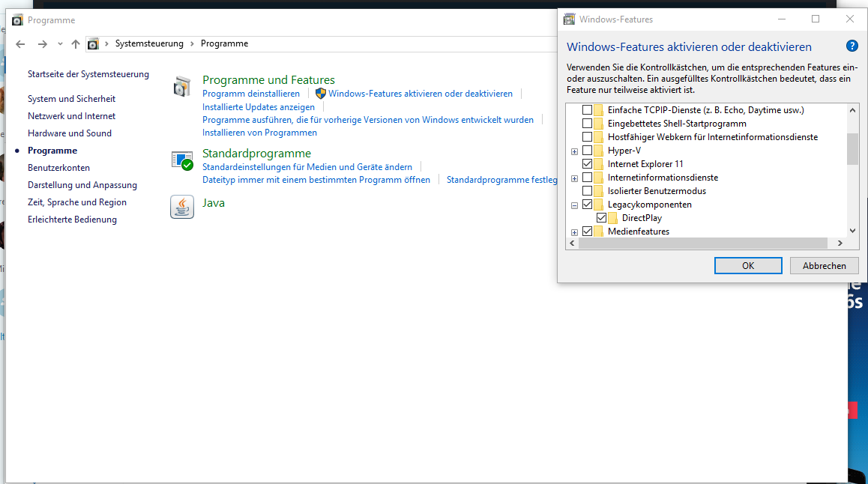Open Windows-Features aktivieren oder deaktivieren link
Screen dimensions: 868x484
421,94
